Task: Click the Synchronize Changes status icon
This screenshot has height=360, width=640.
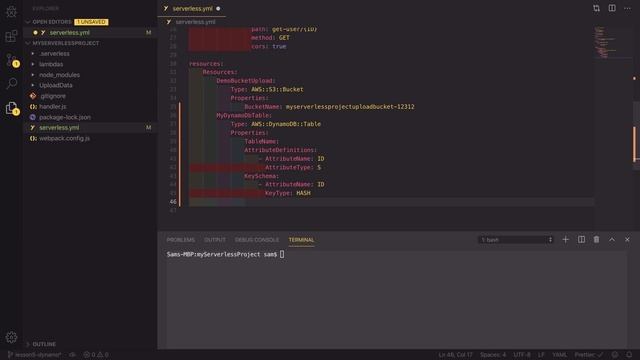Action: pos(73,355)
